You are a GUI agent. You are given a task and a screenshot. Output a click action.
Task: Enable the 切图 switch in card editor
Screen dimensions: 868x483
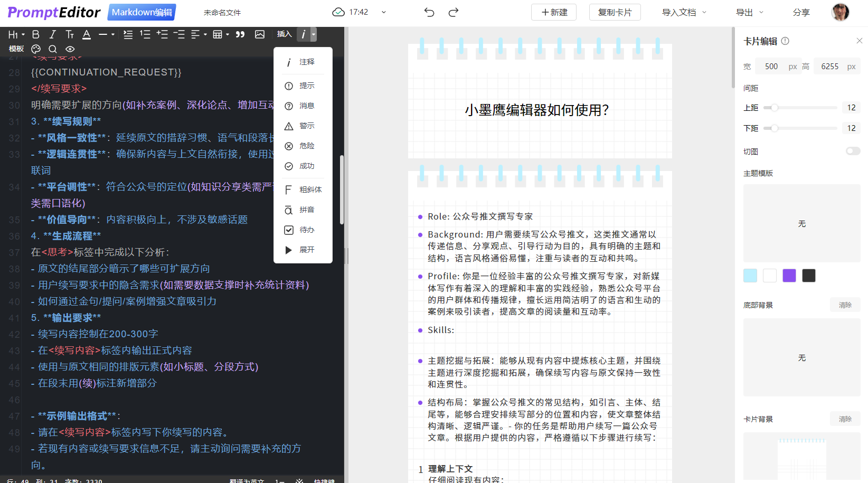click(853, 151)
